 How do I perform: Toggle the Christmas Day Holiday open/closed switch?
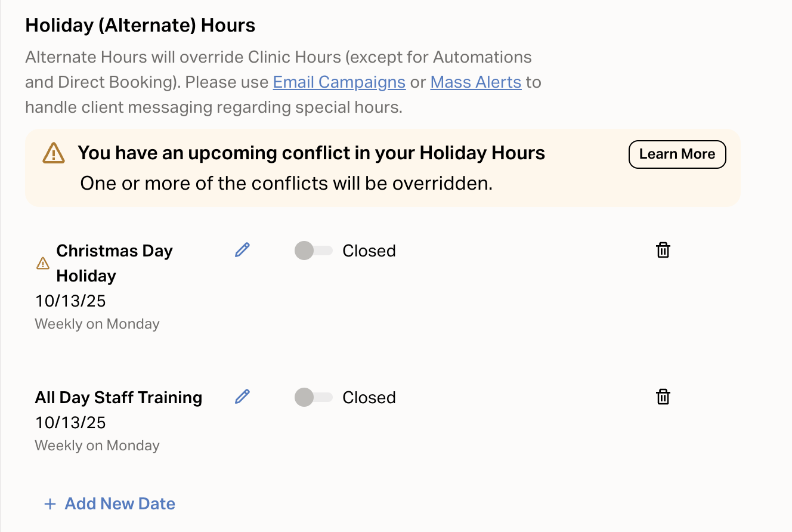313,250
